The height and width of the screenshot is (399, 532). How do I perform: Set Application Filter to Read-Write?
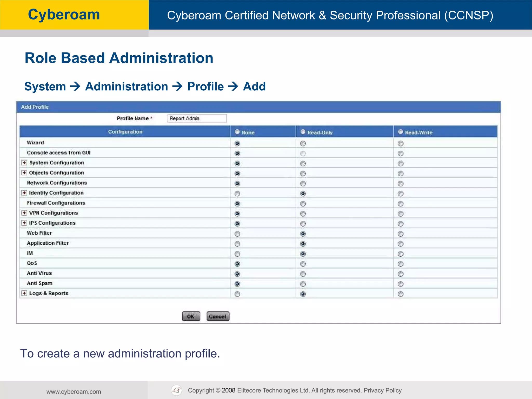tap(401, 244)
